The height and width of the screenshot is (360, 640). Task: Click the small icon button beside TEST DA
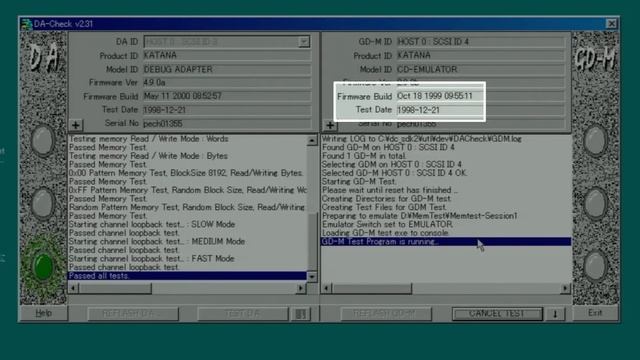(300, 314)
